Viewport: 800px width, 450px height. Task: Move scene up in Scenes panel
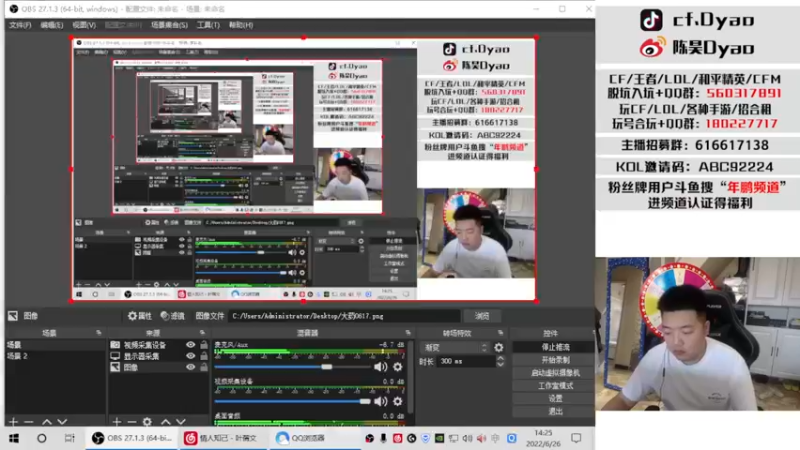pyautogui.click(x=46, y=422)
